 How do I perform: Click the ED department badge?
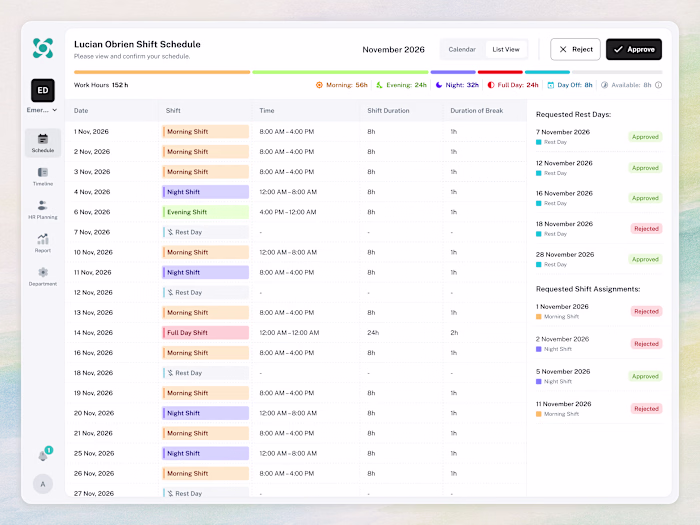pos(43,90)
